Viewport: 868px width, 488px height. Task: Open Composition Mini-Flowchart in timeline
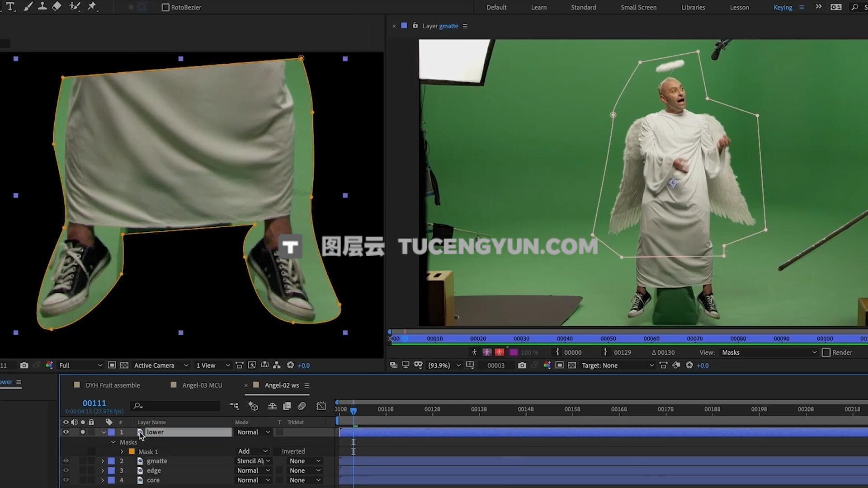234,406
